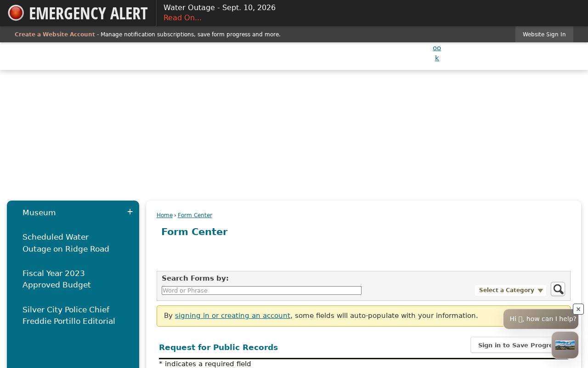Go to Home breadcrumb
The height and width of the screenshot is (368, 588).
pyautogui.click(x=164, y=215)
